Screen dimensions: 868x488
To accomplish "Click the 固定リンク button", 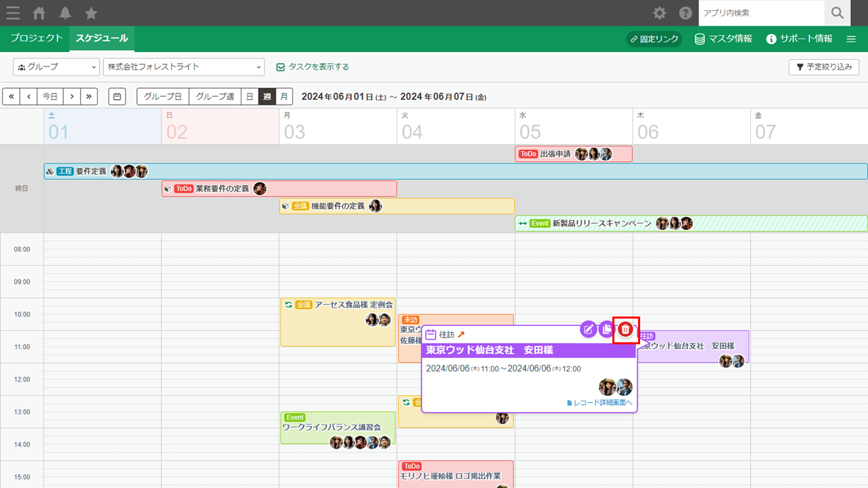I will 654,39.
